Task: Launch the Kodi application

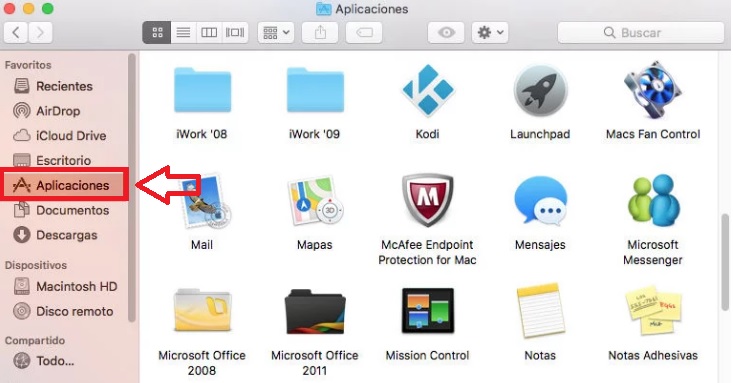Action: pyautogui.click(x=428, y=90)
